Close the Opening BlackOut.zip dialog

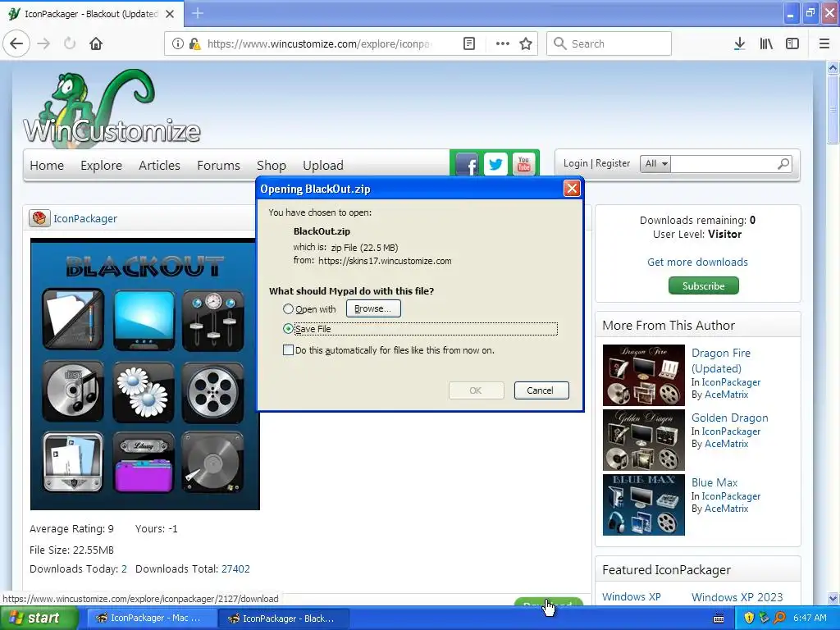pyautogui.click(x=572, y=188)
